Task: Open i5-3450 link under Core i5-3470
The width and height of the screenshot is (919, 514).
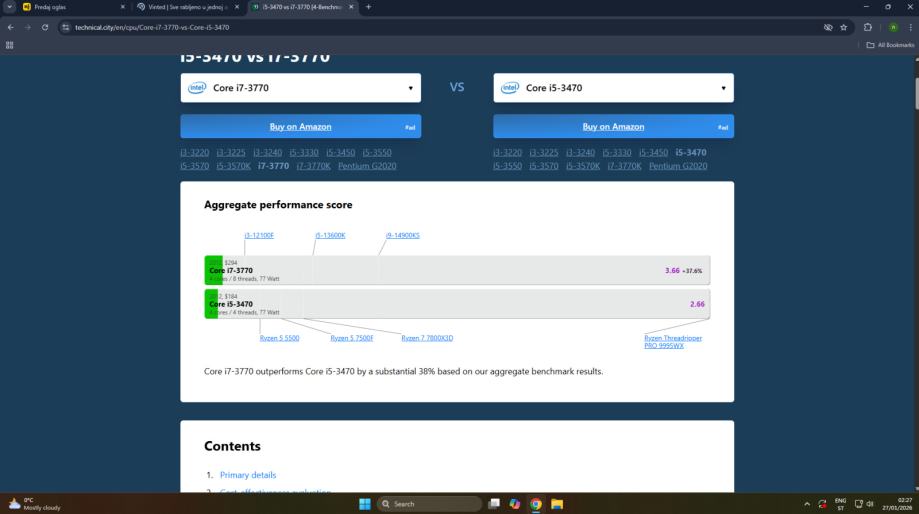Action: tap(653, 152)
